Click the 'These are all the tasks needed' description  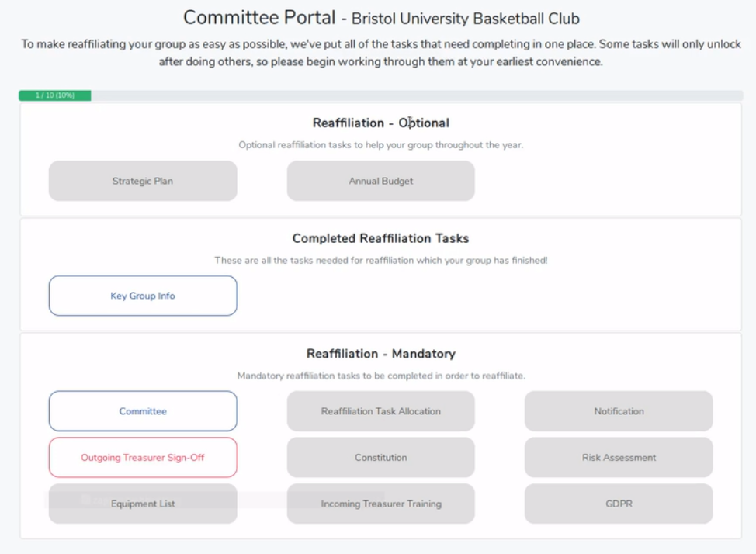[381, 261]
